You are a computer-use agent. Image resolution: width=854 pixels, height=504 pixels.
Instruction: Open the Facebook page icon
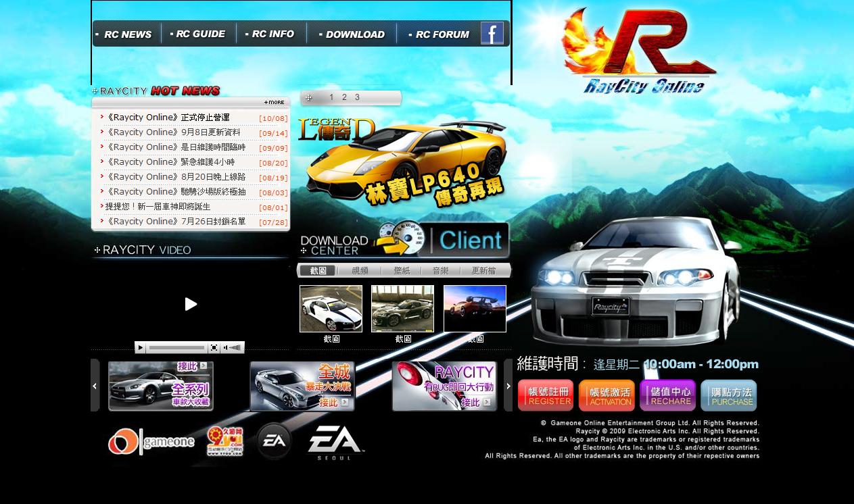pyautogui.click(x=492, y=33)
